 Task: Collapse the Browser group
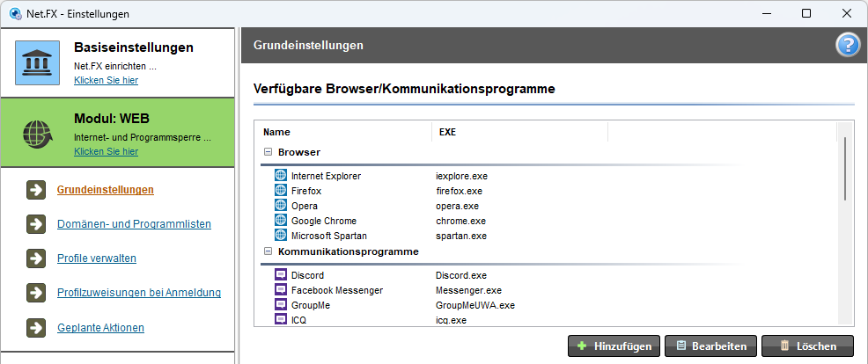point(268,151)
